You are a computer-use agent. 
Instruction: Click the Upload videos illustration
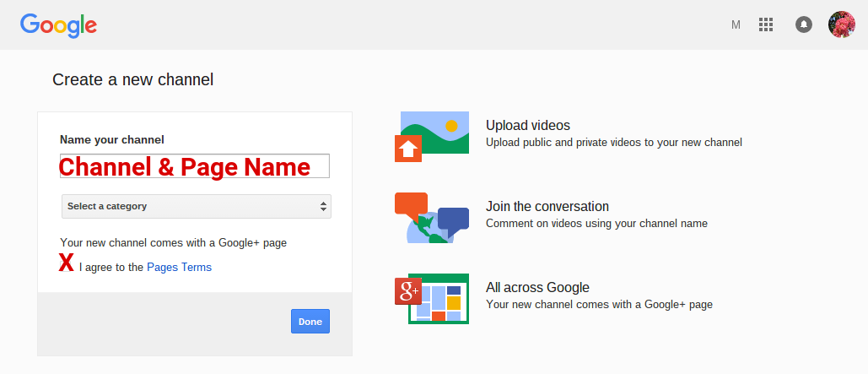coord(432,136)
